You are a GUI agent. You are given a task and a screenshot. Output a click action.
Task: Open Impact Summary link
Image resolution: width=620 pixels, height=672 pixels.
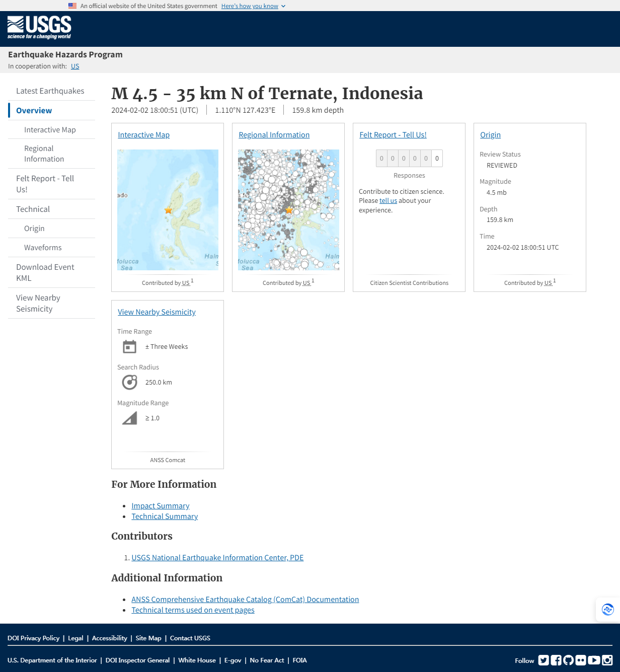click(x=161, y=506)
